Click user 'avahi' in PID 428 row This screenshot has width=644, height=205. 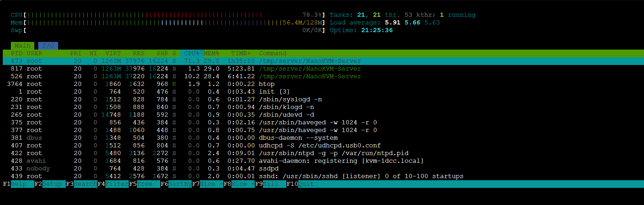tap(36, 161)
